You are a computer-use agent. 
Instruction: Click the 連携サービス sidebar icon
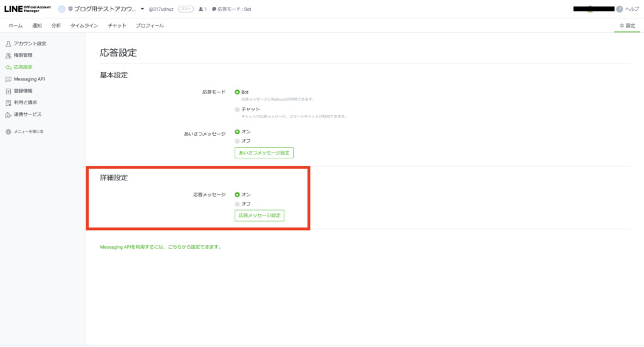point(8,114)
